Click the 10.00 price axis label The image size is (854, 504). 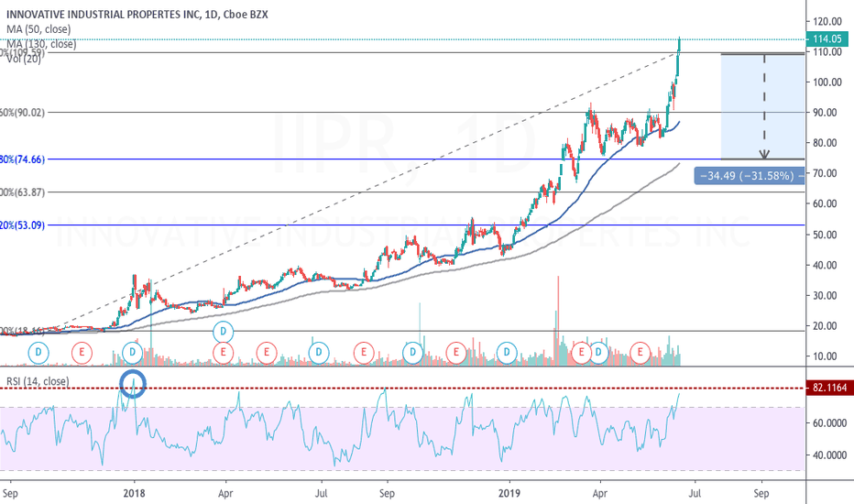824,356
